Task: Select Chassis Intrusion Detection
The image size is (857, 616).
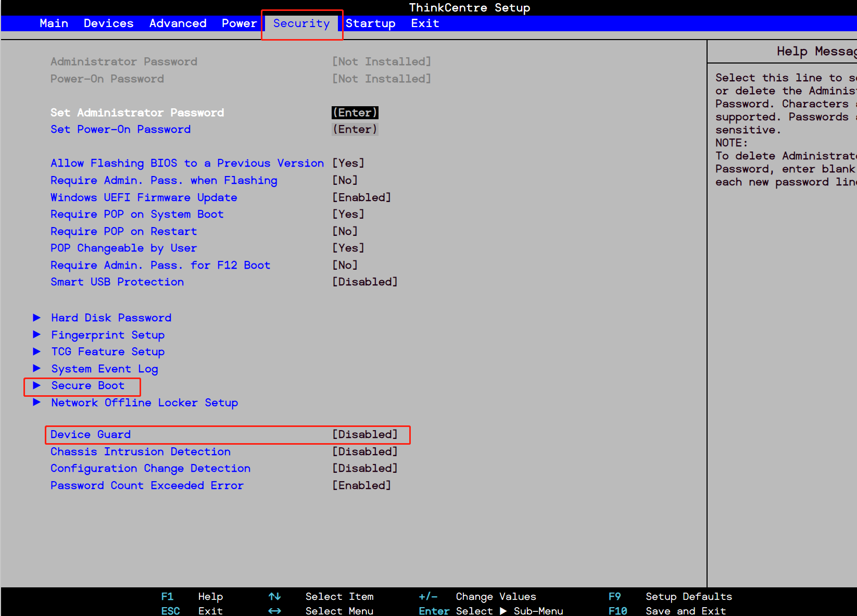Action: [140, 451]
